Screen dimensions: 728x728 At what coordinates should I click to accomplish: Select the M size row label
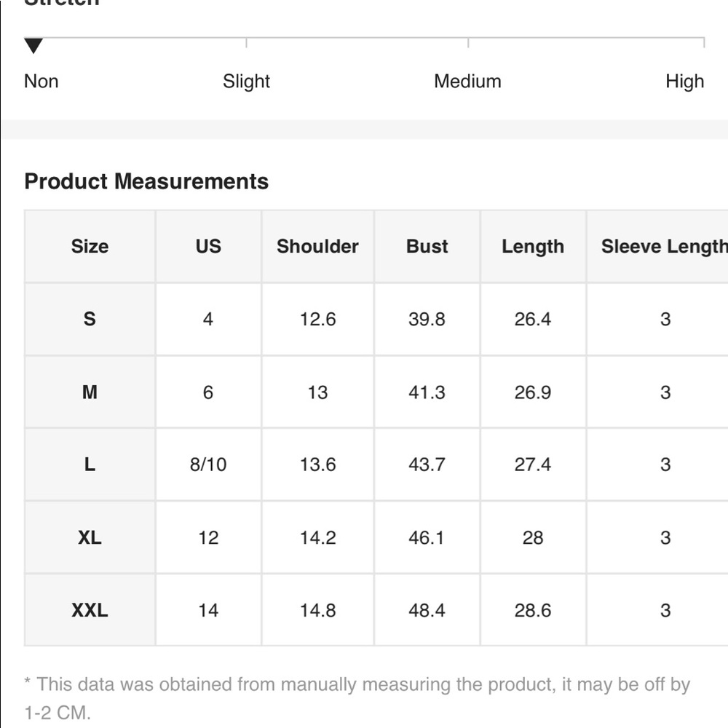[90, 392]
